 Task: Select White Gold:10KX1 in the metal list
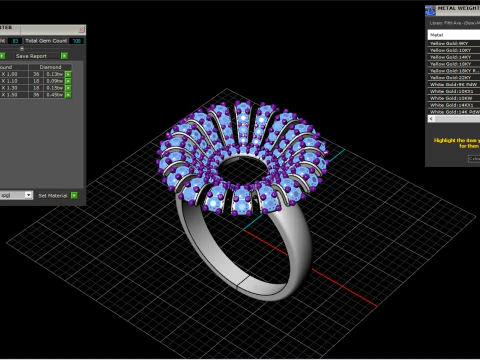(454, 91)
